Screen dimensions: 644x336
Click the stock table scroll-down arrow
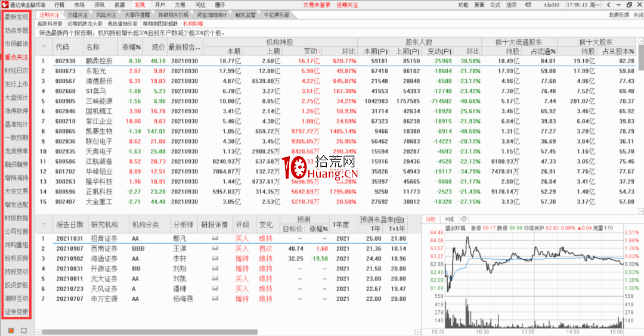(640, 211)
